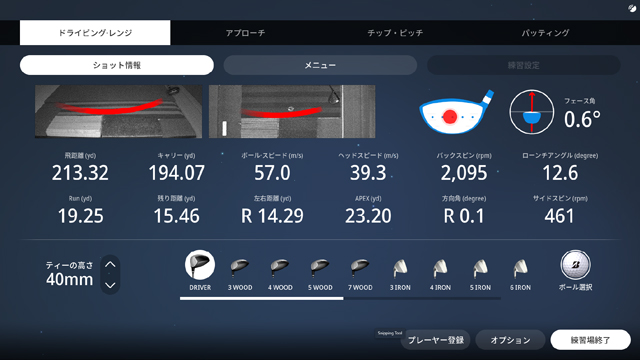Open the チップ・ピッチ tab
This screenshot has width=640, height=360.
(x=395, y=33)
